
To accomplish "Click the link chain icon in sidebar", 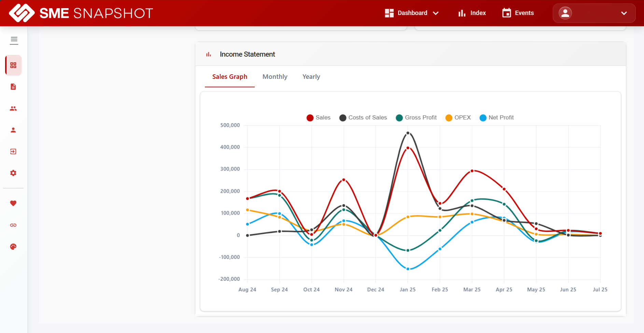I will click(13, 225).
